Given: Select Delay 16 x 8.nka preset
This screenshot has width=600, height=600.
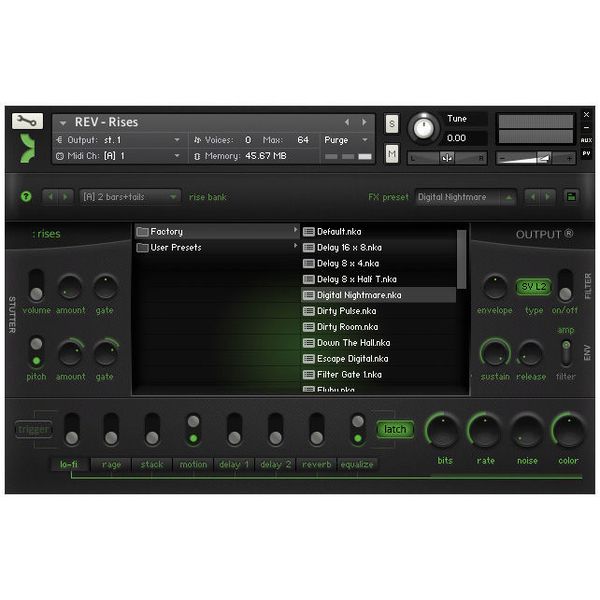Looking at the screenshot, I should click(x=379, y=248).
